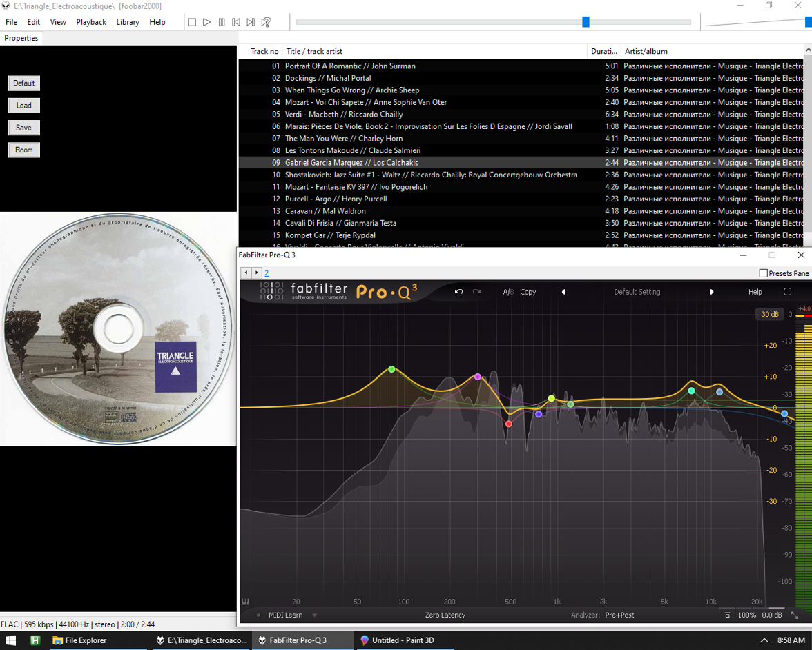Open the Default Setting preset menu
812x650 pixels.
point(637,292)
